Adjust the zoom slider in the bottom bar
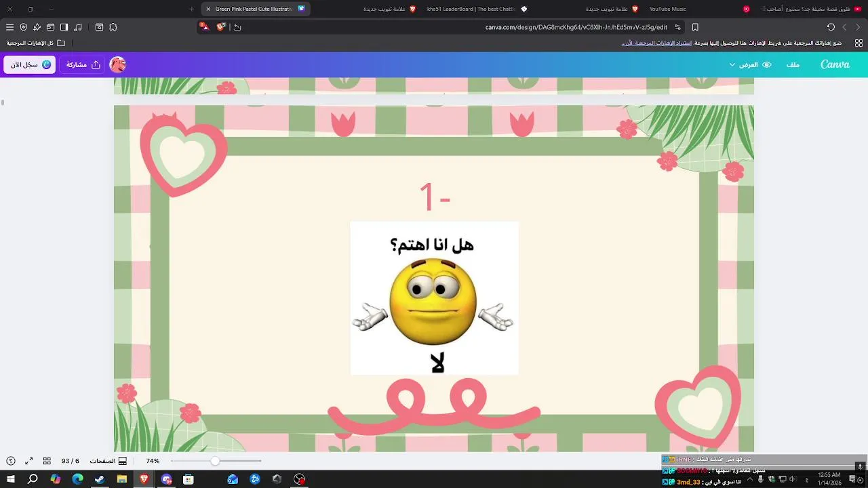Screen dimensions: 868x488 [216, 461]
